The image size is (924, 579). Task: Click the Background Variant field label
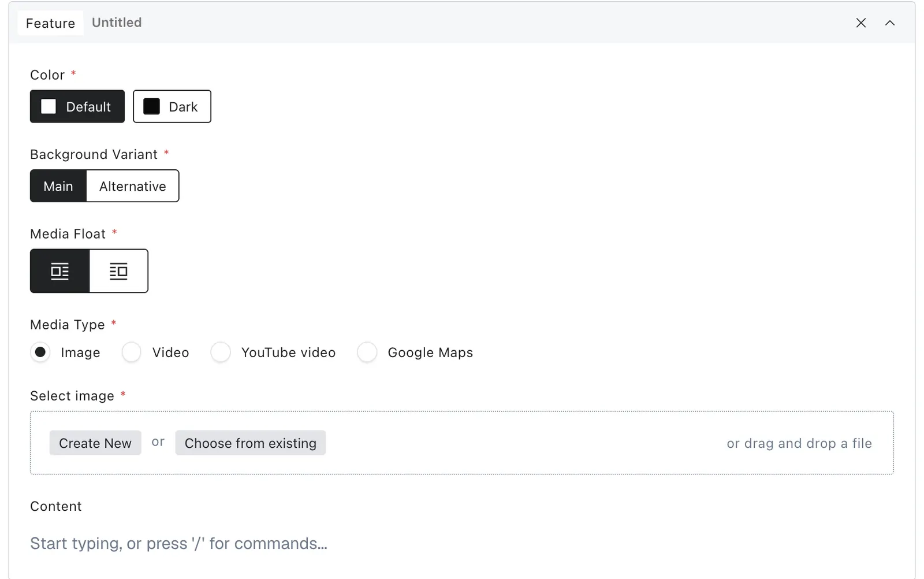(94, 154)
